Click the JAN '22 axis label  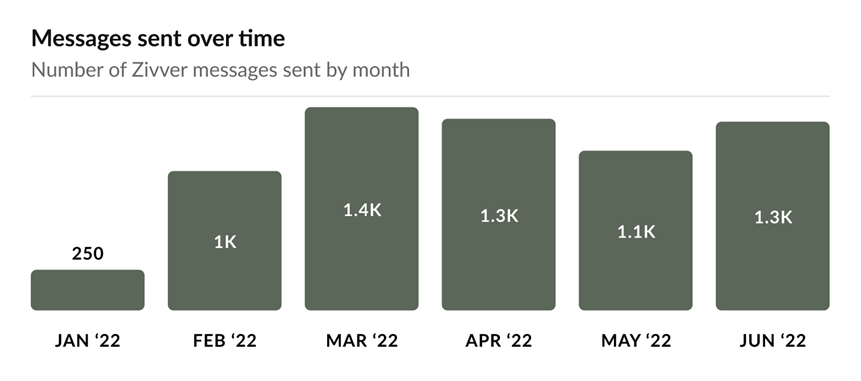88,341
